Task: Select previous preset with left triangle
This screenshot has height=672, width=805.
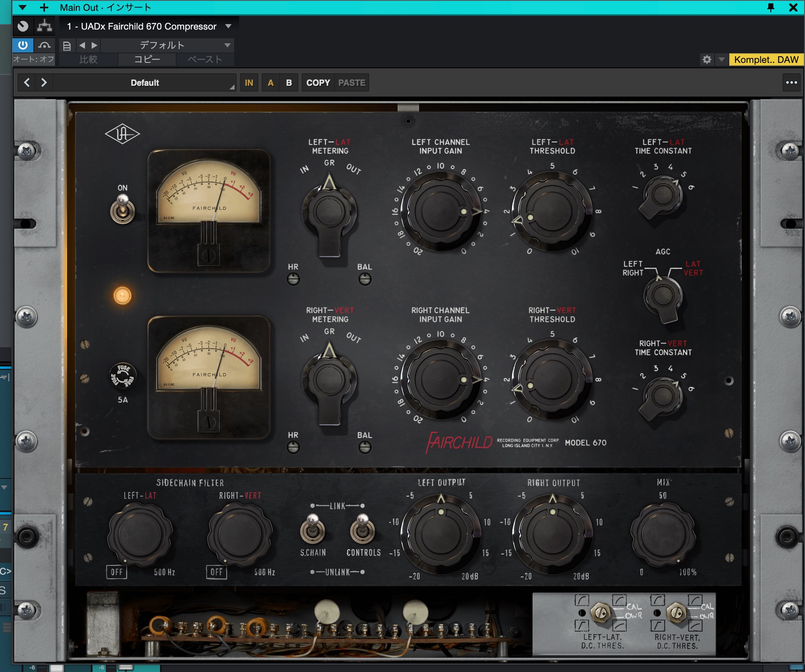Action: point(82,45)
